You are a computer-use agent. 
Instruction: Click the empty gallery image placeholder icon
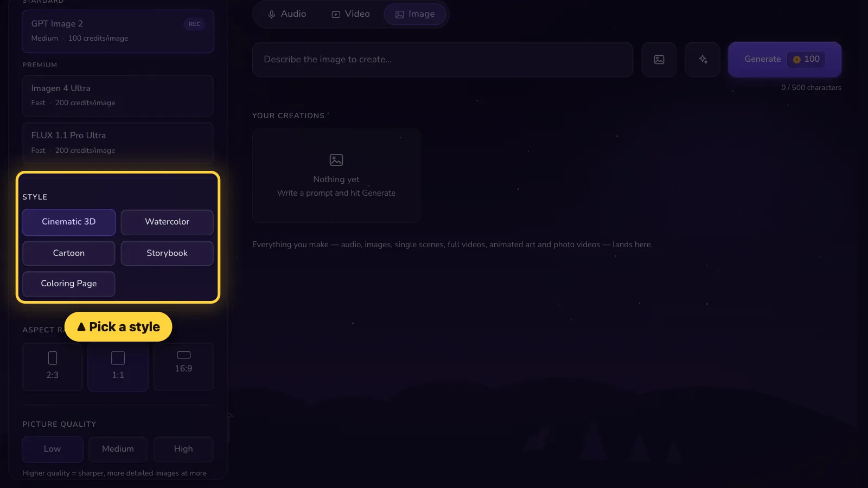[x=336, y=160]
